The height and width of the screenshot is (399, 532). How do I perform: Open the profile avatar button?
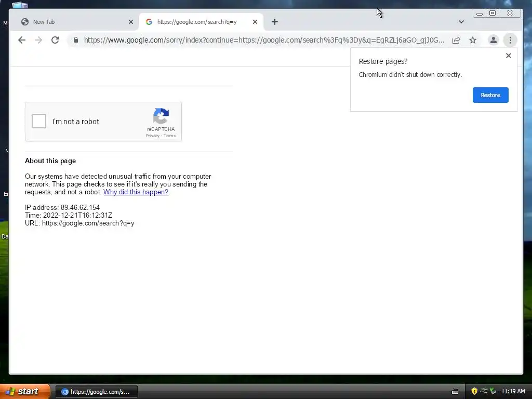[x=494, y=40]
